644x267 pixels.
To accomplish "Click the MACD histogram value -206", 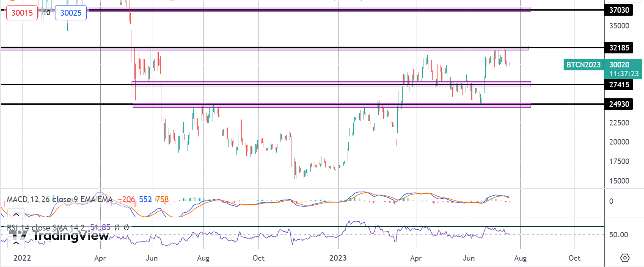I will [x=127, y=199].
